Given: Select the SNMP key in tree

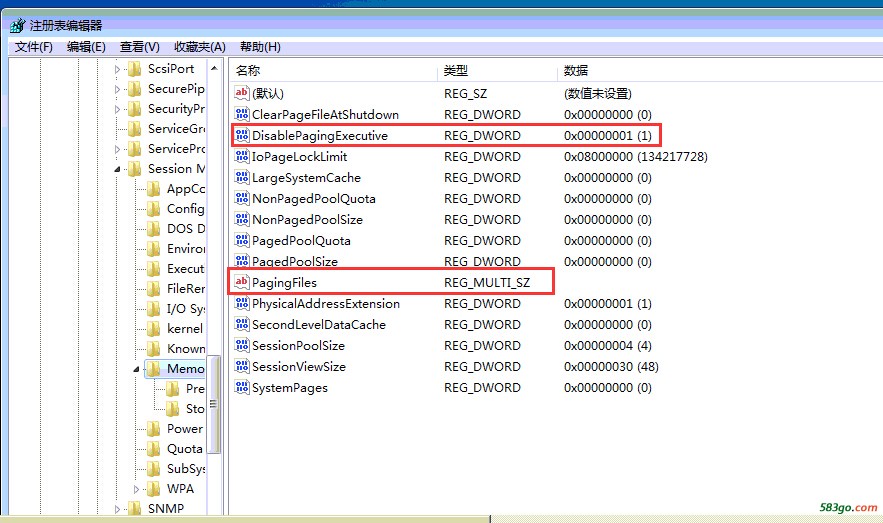Looking at the screenshot, I should click(165, 509).
